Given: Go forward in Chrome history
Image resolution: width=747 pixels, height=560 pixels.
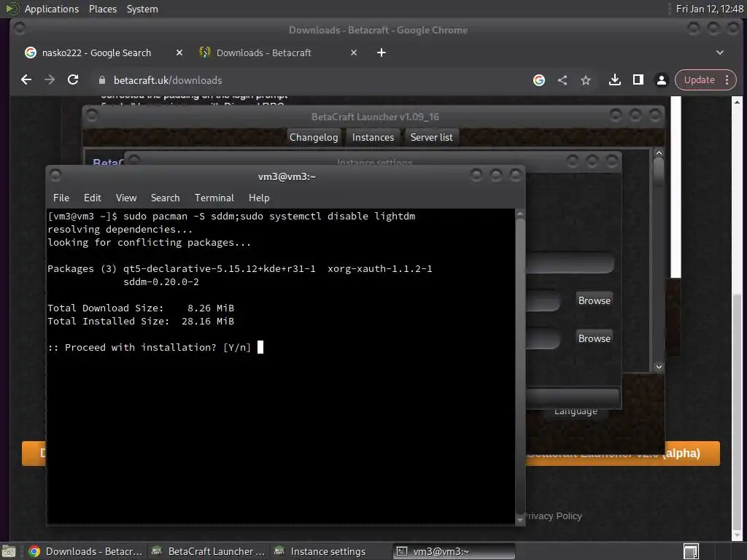Looking at the screenshot, I should pos(50,80).
